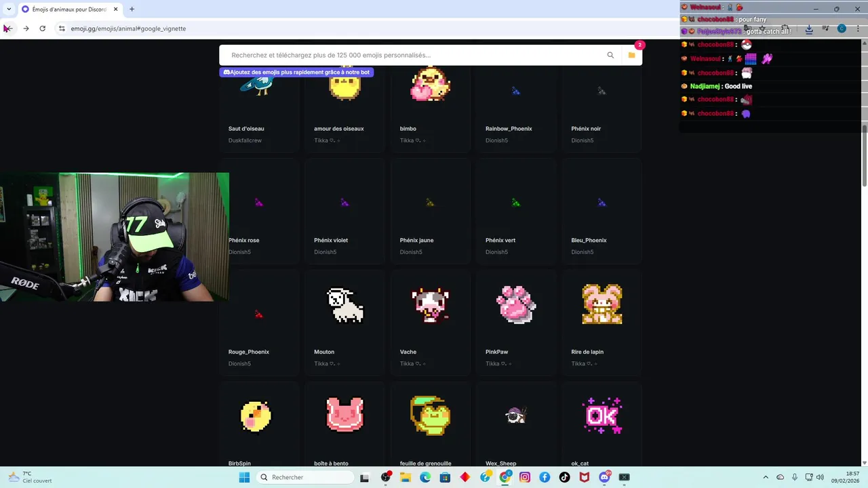Select the Vache cow emoji image
The width and height of the screenshot is (868, 488).
coord(431,304)
